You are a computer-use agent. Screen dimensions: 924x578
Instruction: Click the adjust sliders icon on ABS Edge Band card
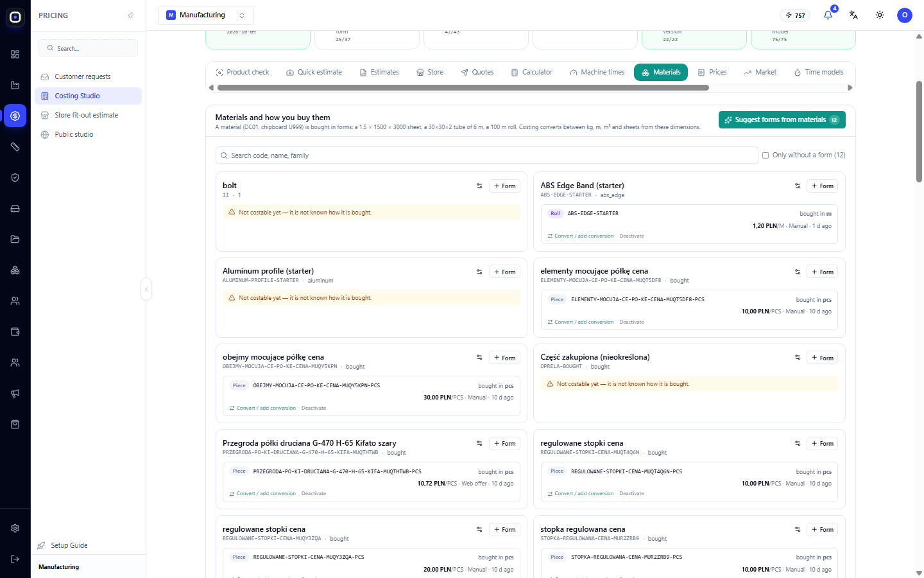(x=798, y=186)
